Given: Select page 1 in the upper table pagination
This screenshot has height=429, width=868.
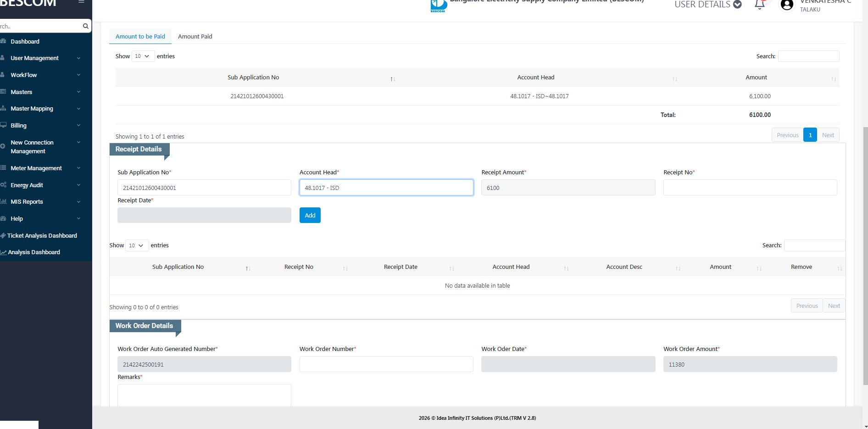Looking at the screenshot, I should tap(810, 135).
